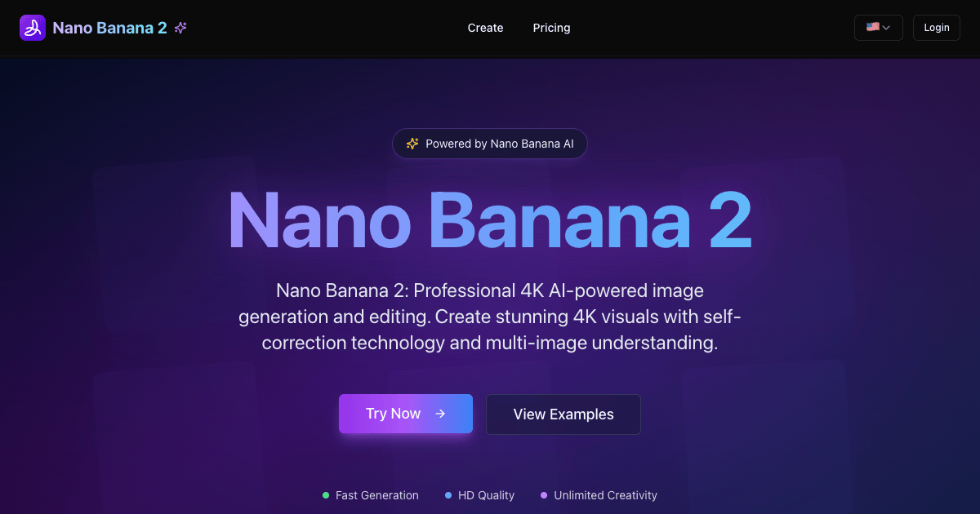980x514 pixels.
Task: Click the Login button
Action: [x=936, y=27]
